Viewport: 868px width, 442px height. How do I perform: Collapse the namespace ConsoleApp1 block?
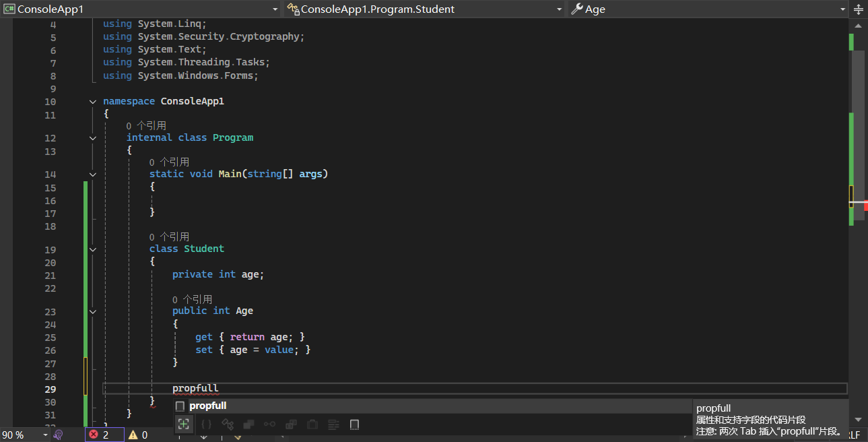(93, 101)
